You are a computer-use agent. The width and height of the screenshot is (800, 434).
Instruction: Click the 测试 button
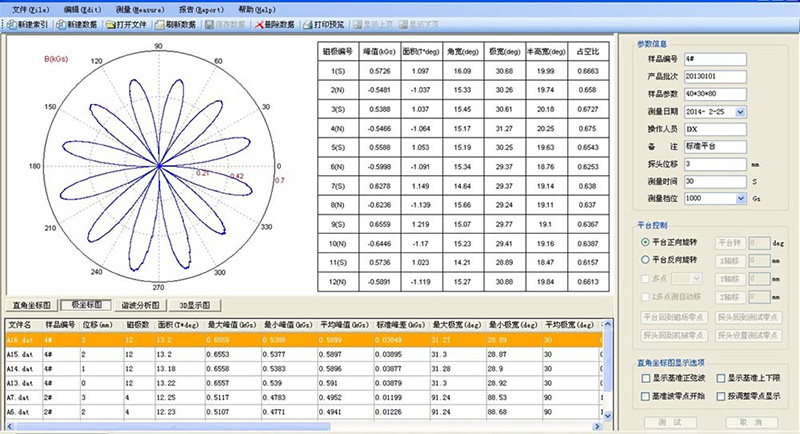670,422
